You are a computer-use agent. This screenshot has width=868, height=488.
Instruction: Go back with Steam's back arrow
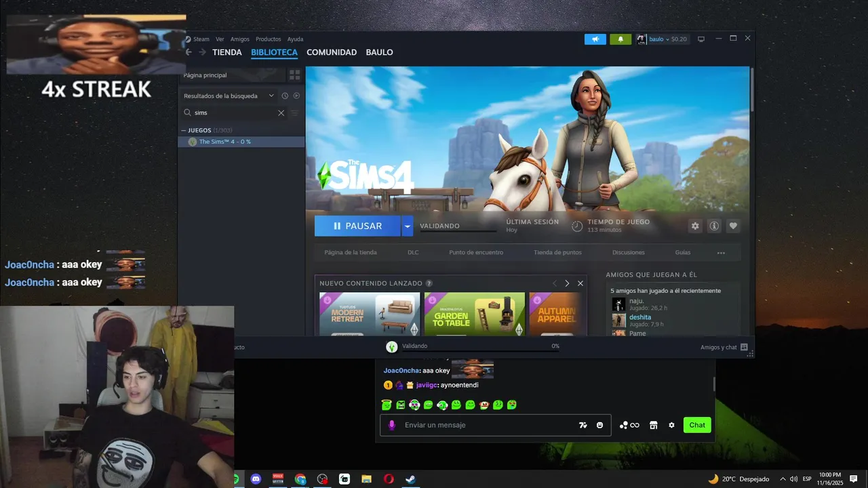point(189,52)
